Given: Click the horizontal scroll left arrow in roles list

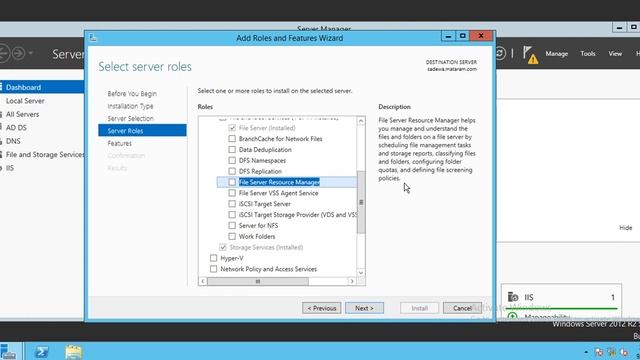Looking at the screenshot, I should click(203, 281).
